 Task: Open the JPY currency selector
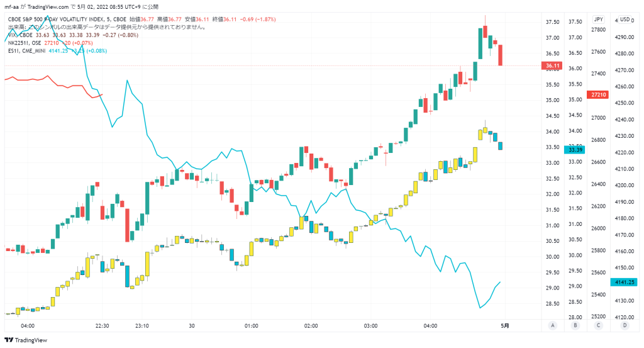point(599,20)
